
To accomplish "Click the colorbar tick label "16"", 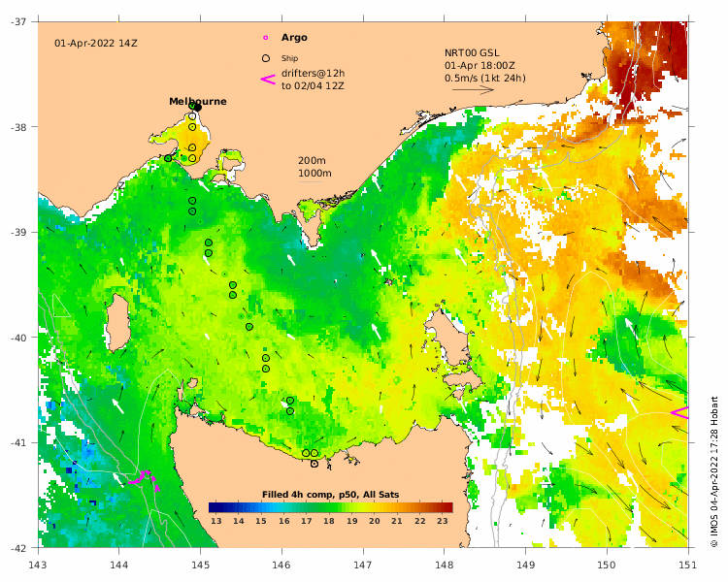I will click(284, 521).
